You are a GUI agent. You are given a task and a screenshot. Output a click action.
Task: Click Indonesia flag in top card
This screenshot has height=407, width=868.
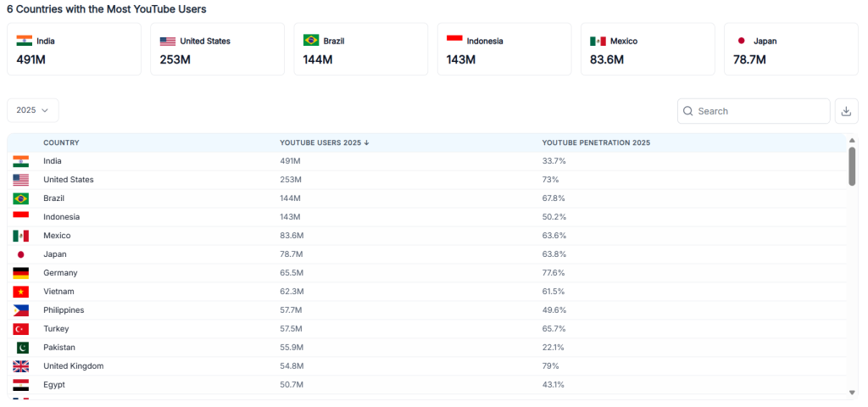[x=454, y=41]
